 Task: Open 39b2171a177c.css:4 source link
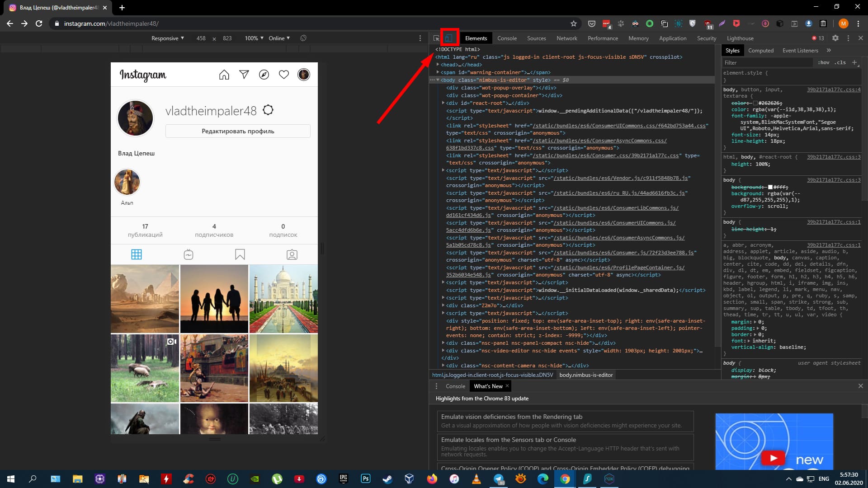click(834, 89)
